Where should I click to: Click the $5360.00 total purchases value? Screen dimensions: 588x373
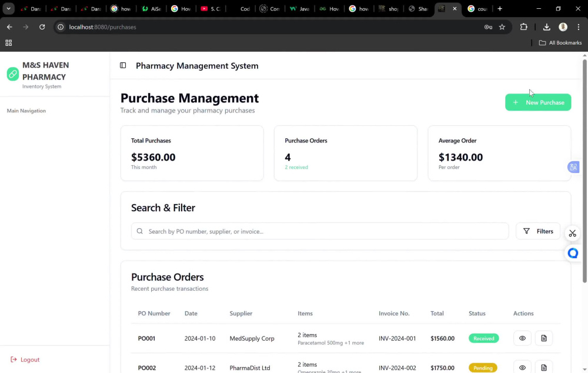[153, 157]
